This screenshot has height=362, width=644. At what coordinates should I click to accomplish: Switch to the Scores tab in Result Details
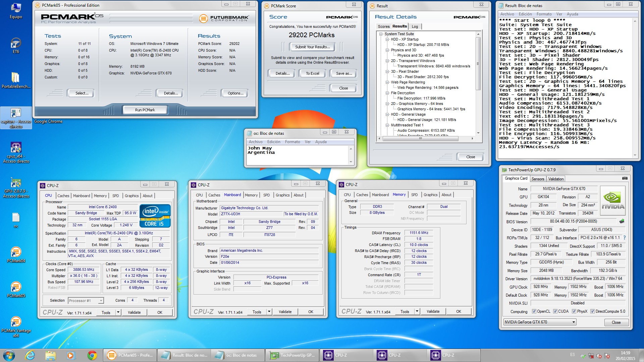point(383,26)
